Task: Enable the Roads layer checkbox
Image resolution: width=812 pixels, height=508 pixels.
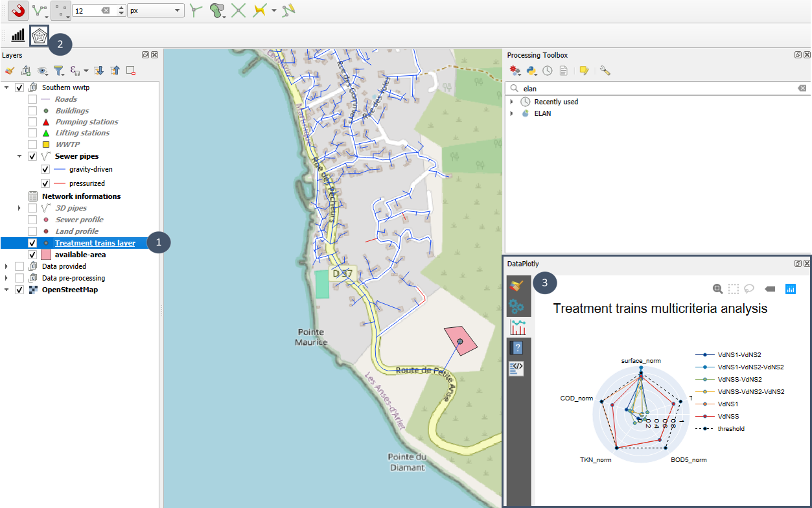Action: 32,99
